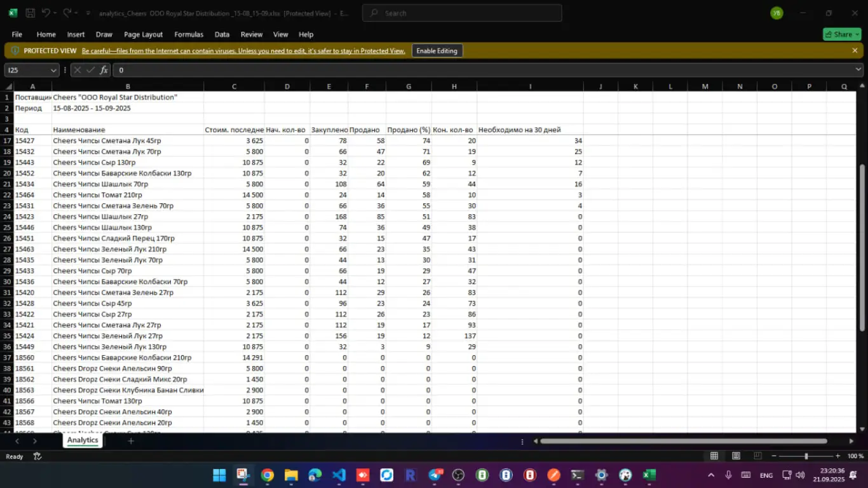Viewport: 868px width, 488px height.
Task: Open Customize Quick Access Toolbar dropdown
Action: pos(88,13)
